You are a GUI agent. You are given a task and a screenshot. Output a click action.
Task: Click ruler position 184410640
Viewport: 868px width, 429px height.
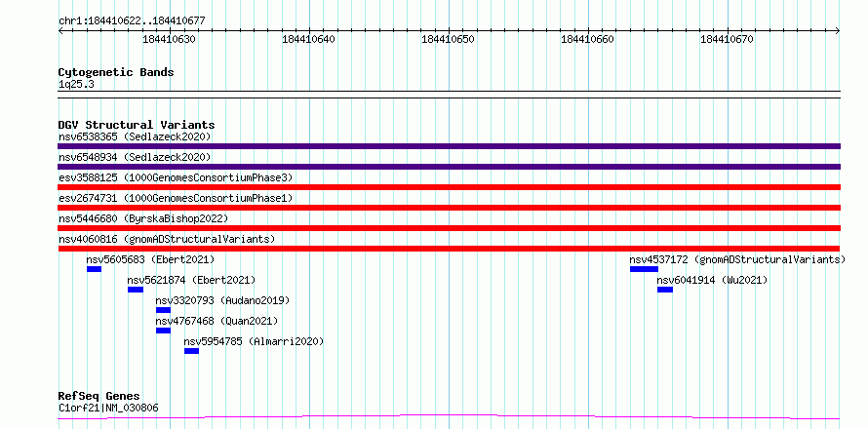(x=309, y=39)
